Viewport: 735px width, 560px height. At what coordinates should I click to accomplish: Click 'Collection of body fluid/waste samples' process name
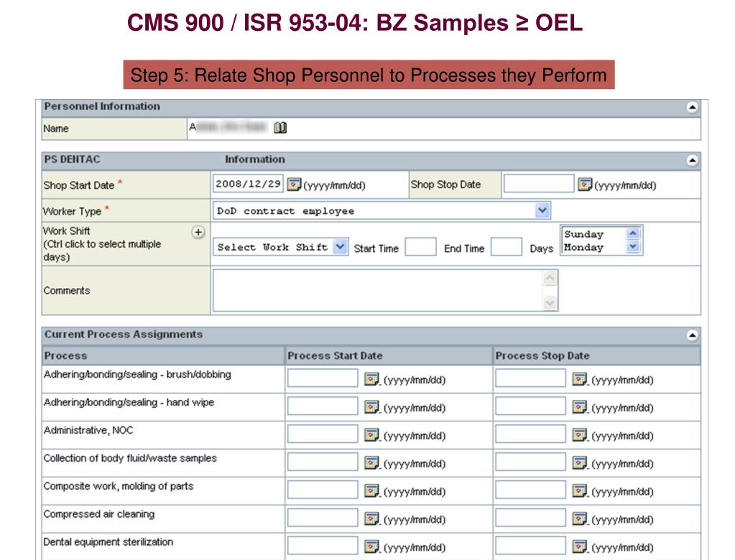(x=130, y=458)
